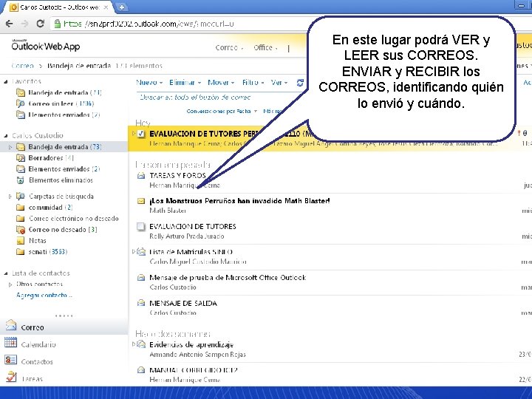Check the box for Rolly Arturo Prada message
The width and height of the screenshot is (532, 399).
coord(140,226)
